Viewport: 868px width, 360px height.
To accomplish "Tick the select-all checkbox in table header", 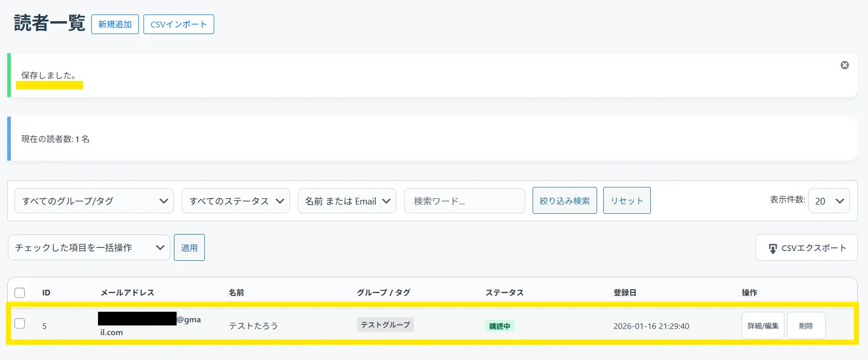I will (x=20, y=293).
